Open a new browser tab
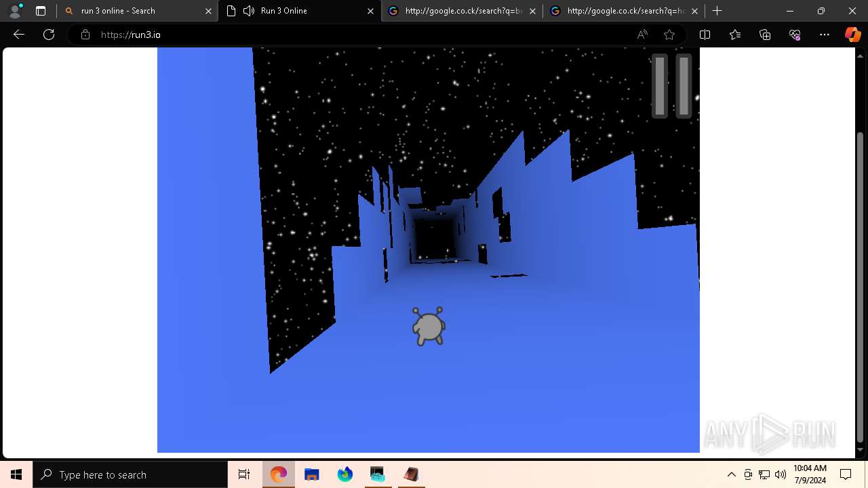Image resolution: width=868 pixels, height=488 pixels. click(x=717, y=11)
